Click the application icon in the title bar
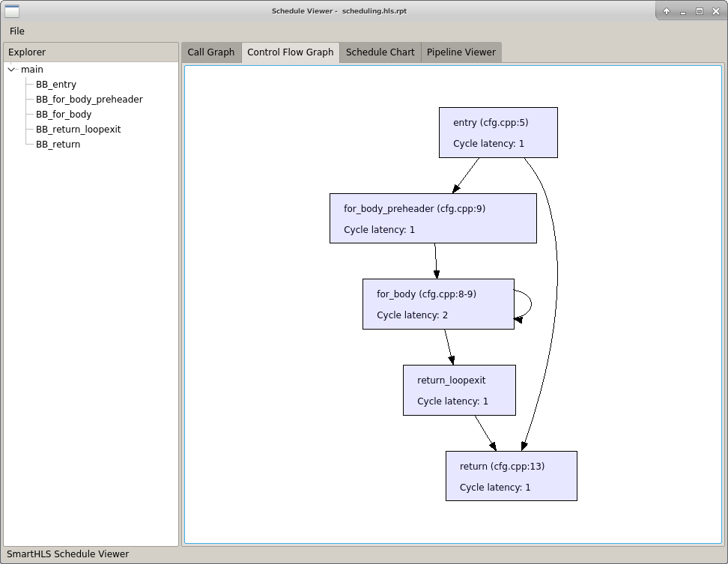This screenshot has height=564, width=728. pyautogui.click(x=11, y=10)
